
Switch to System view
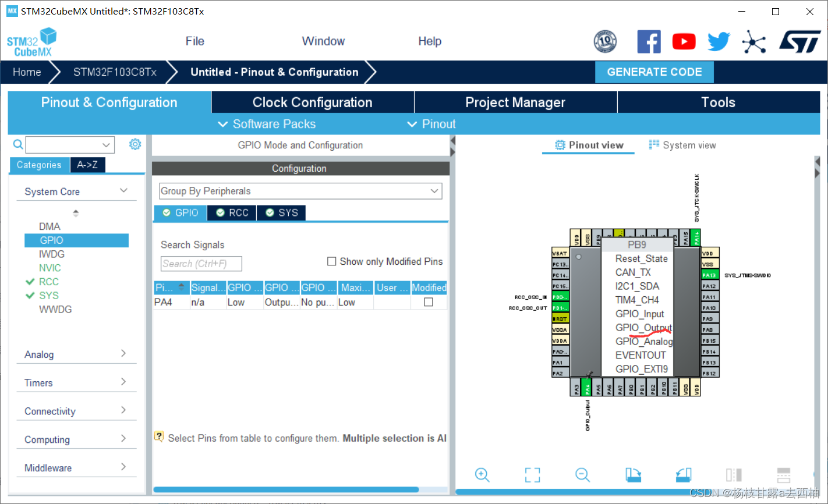click(682, 145)
